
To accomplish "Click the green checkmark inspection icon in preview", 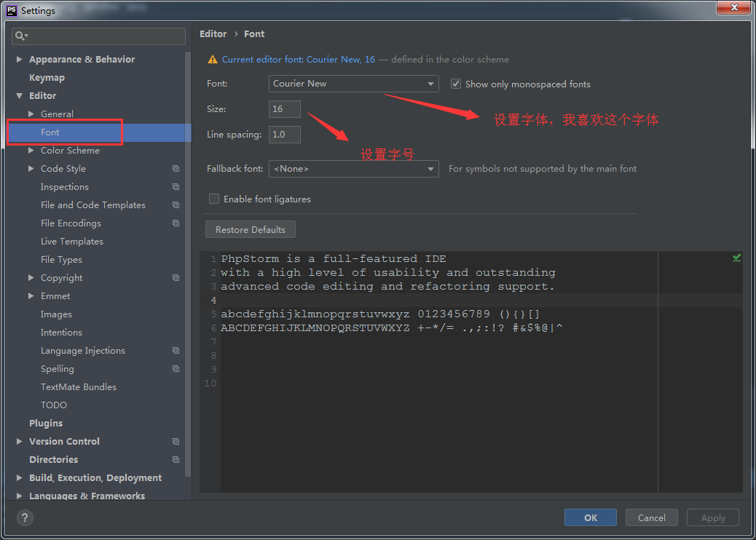I will click(x=736, y=258).
